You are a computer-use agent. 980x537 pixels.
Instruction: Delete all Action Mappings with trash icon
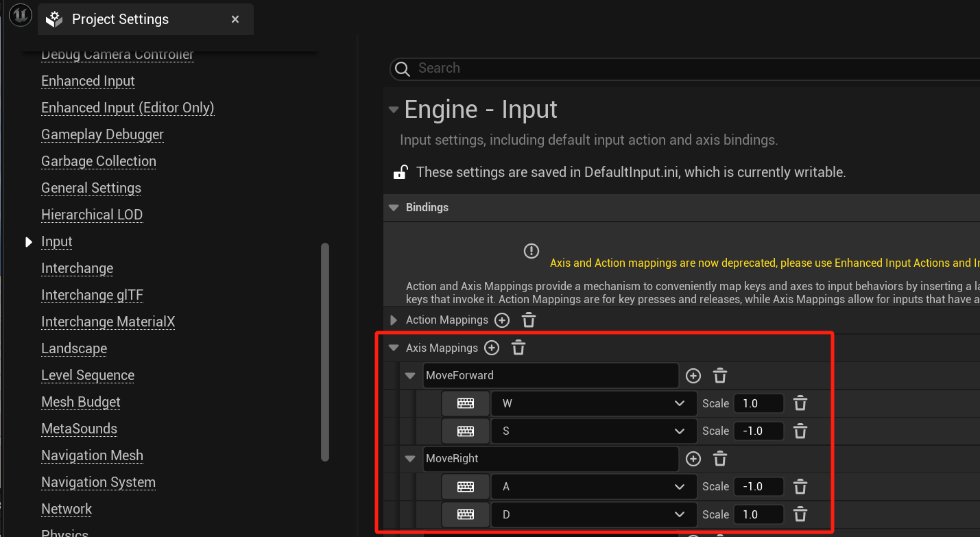529,320
